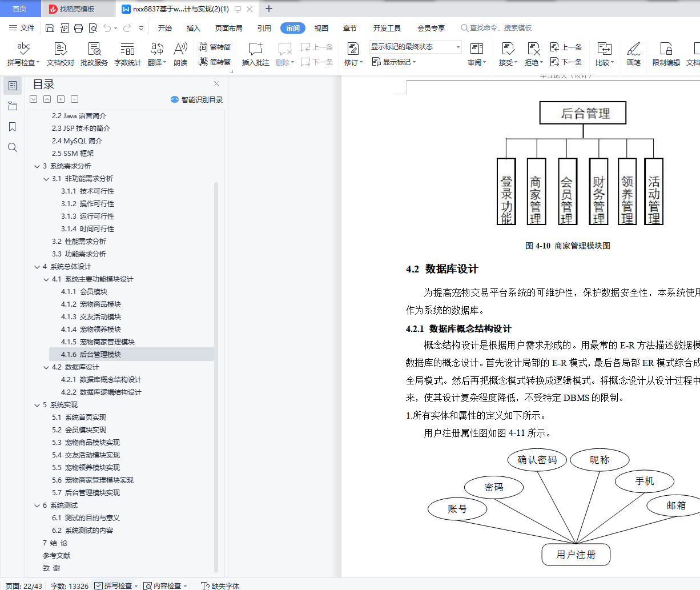700x590 pixels.
Task: Click the command search box (查找命令)
Action: pos(496,28)
